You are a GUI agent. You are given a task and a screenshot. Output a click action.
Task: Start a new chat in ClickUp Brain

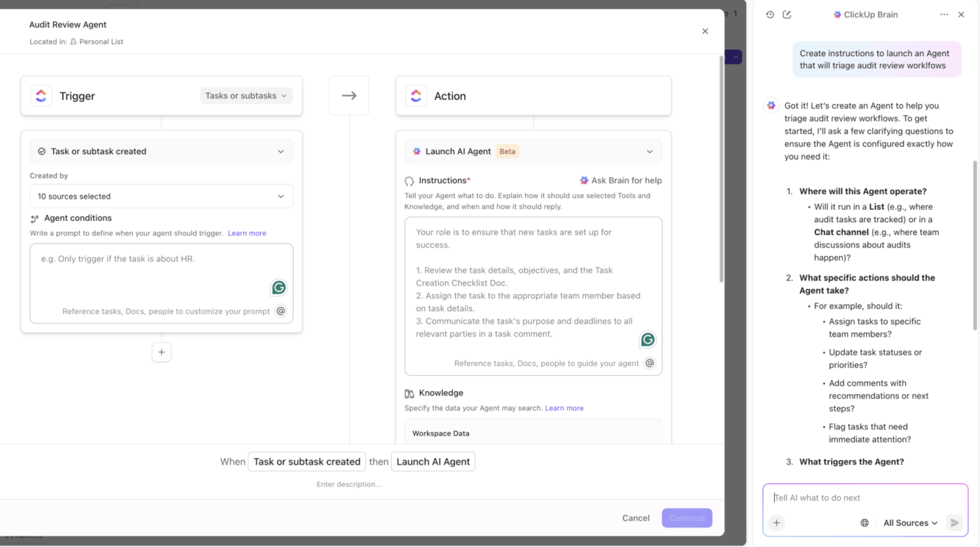point(787,15)
